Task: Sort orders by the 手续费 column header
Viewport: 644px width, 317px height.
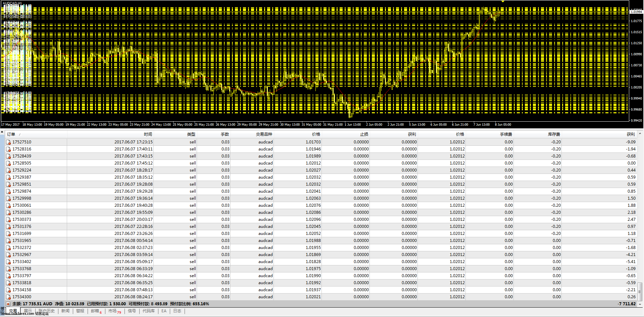Action: point(490,134)
